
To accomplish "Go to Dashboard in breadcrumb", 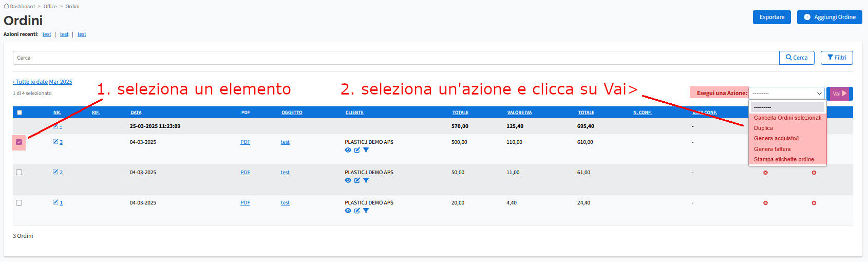I will click(22, 6).
